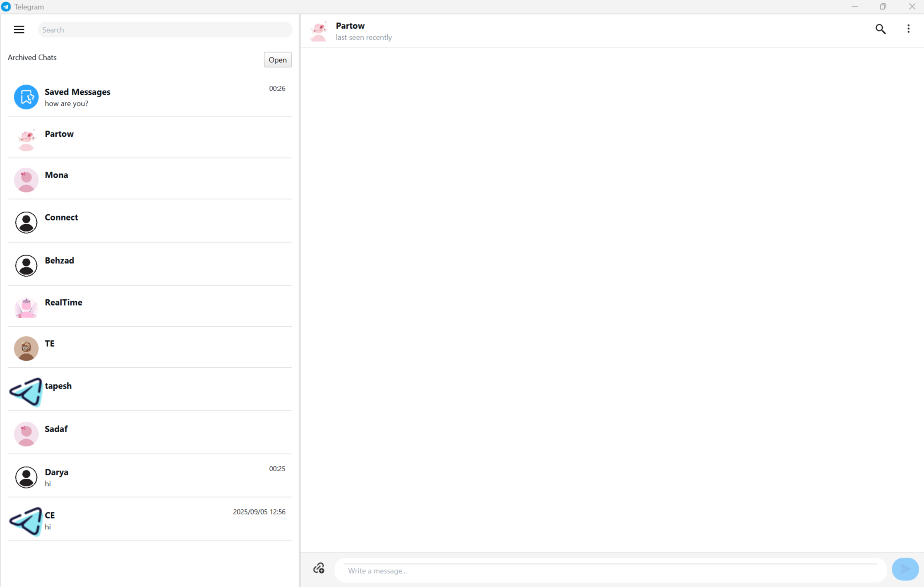This screenshot has width=924, height=587.
Task: Open the hamburger main menu
Action: pyautogui.click(x=19, y=30)
